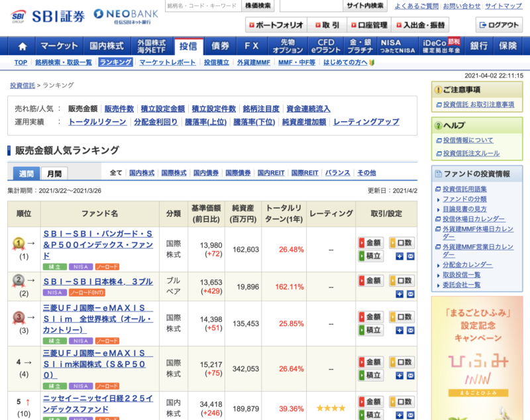Buy by 金額 for SBI日本株4.3ブル
The width and height of the screenshot is (530, 420).
click(x=371, y=280)
